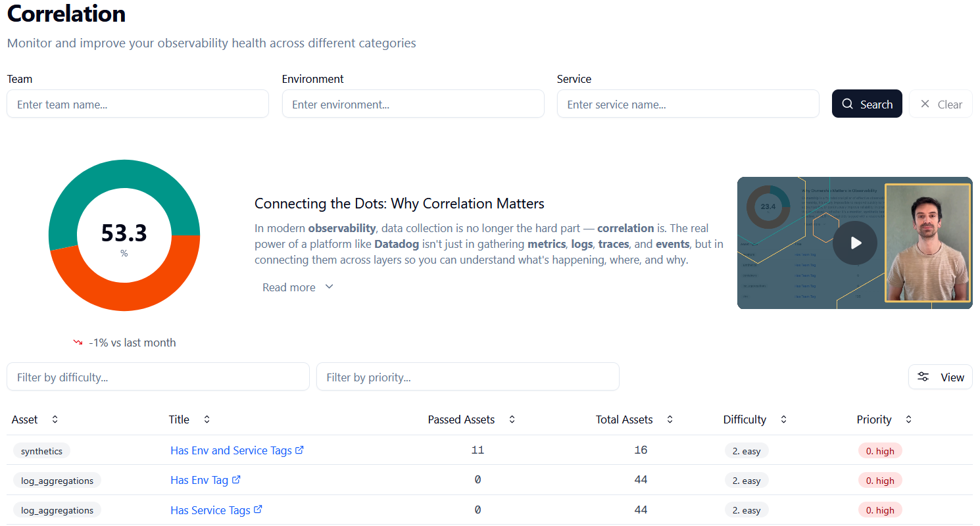Image resolution: width=980 pixels, height=526 pixels.
Task: Open the Filter by priority dropdown
Action: click(x=468, y=377)
